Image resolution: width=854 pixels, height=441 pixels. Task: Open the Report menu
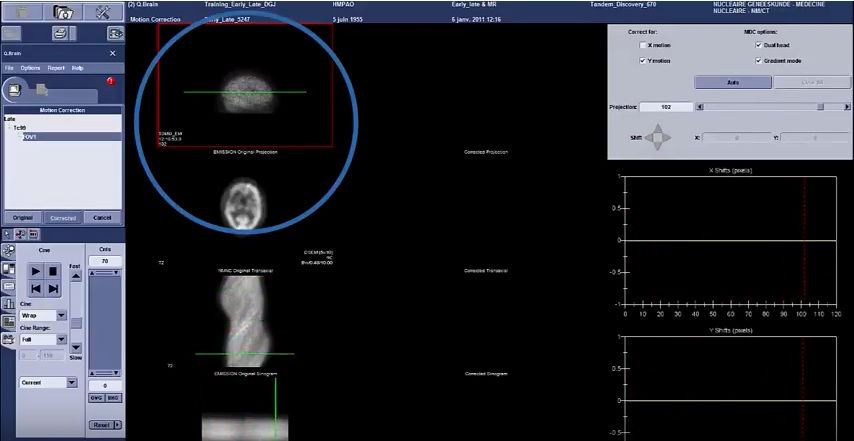(56, 68)
